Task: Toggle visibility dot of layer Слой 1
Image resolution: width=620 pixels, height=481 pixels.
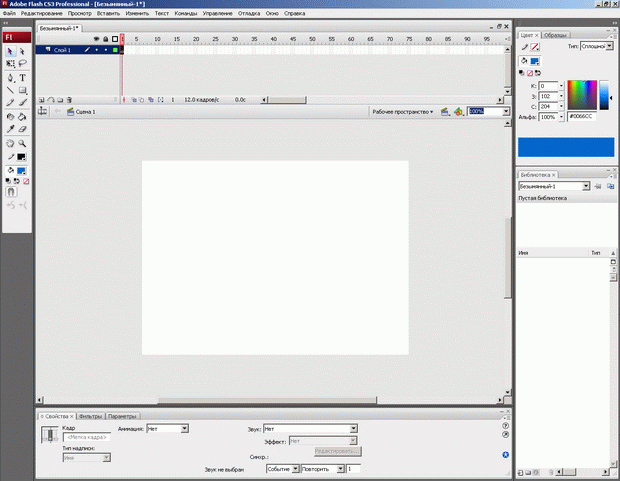Action: [x=95, y=49]
